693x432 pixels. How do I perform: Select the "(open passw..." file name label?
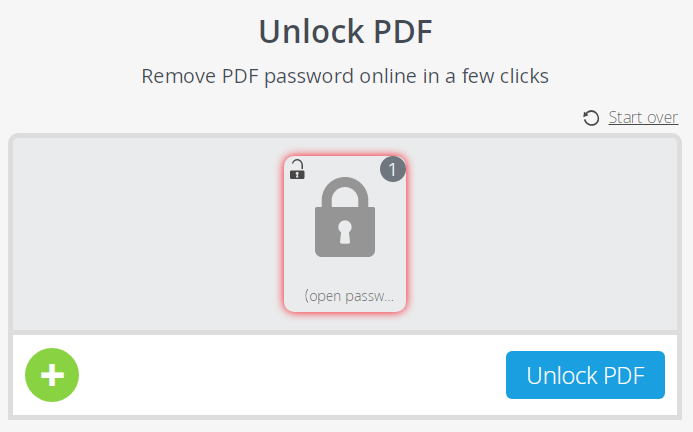pos(349,296)
